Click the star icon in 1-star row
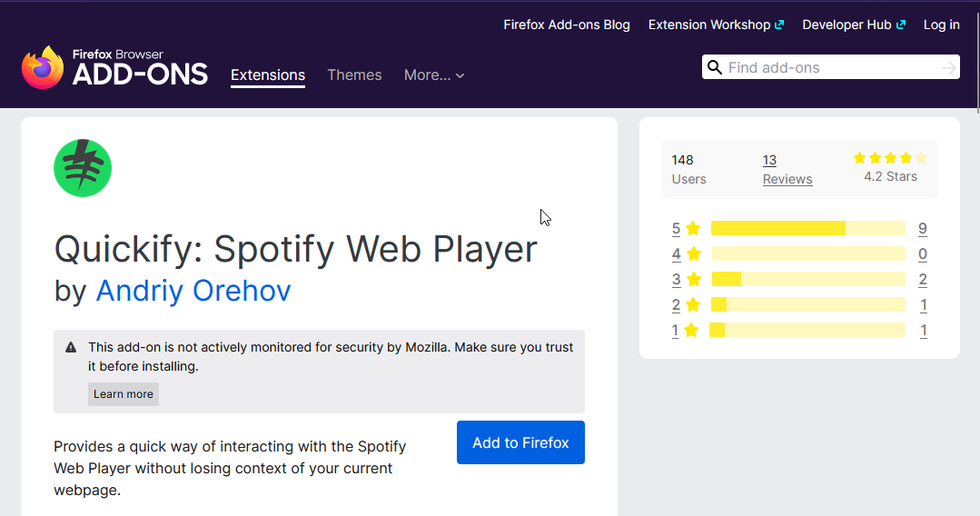Viewport: 980px width, 516px height. [690, 331]
